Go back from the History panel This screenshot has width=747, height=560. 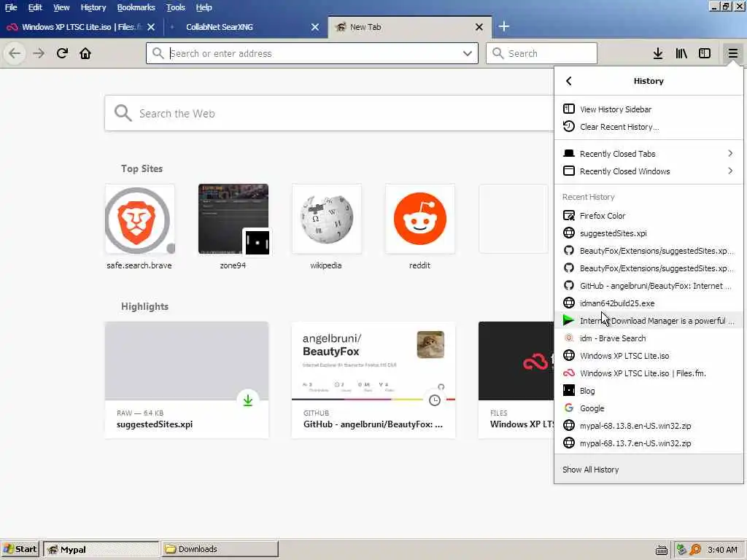[x=569, y=81]
